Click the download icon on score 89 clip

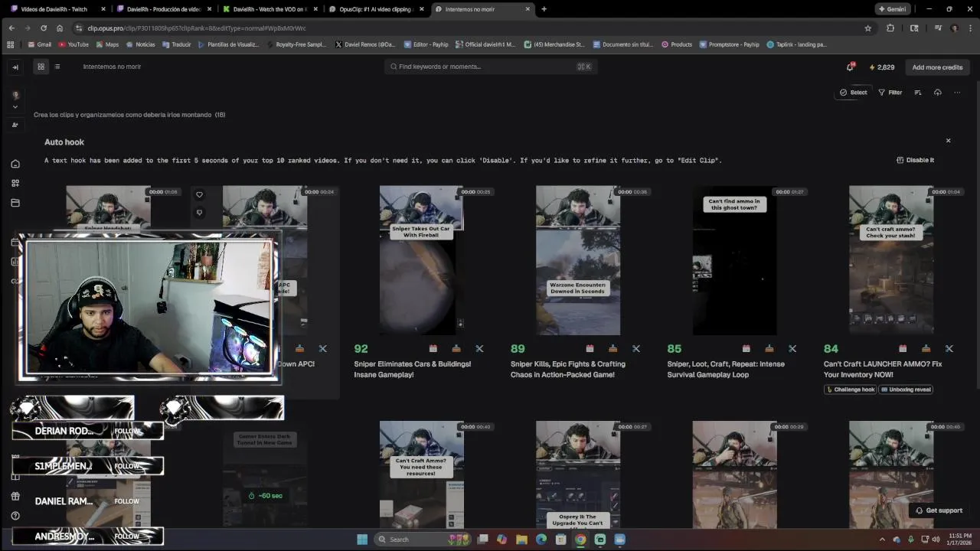click(612, 349)
